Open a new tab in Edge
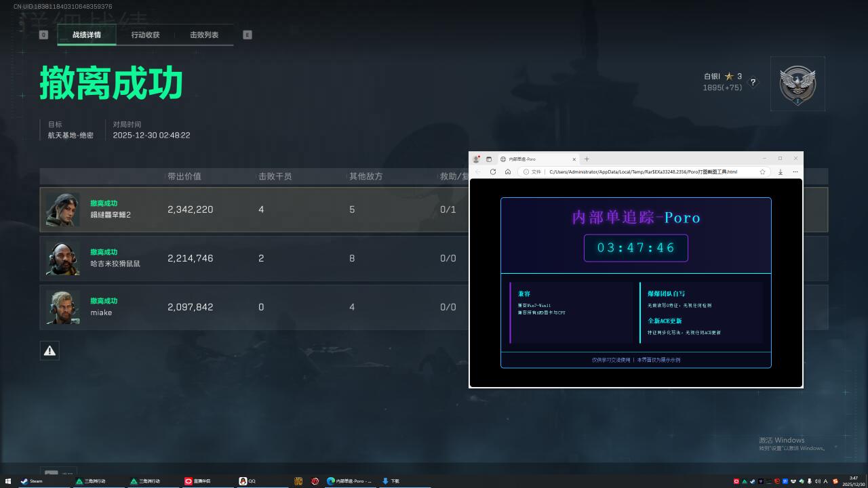The height and width of the screenshot is (488, 868). tap(587, 159)
